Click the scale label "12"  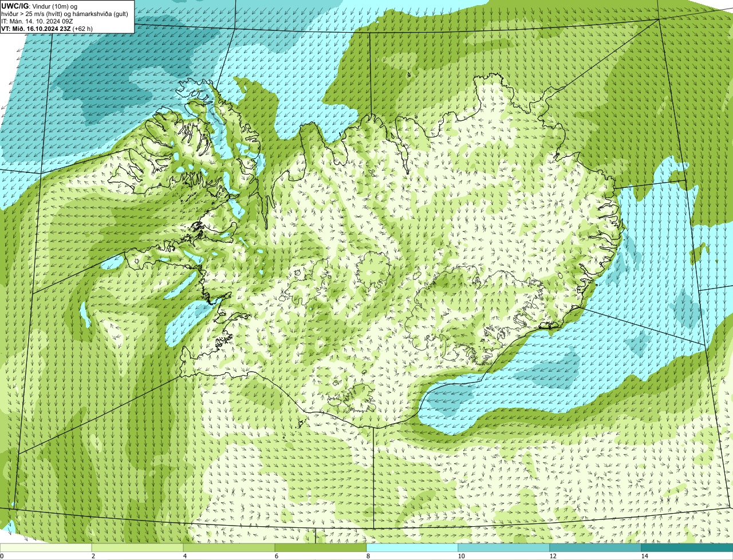[x=553, y=556]
